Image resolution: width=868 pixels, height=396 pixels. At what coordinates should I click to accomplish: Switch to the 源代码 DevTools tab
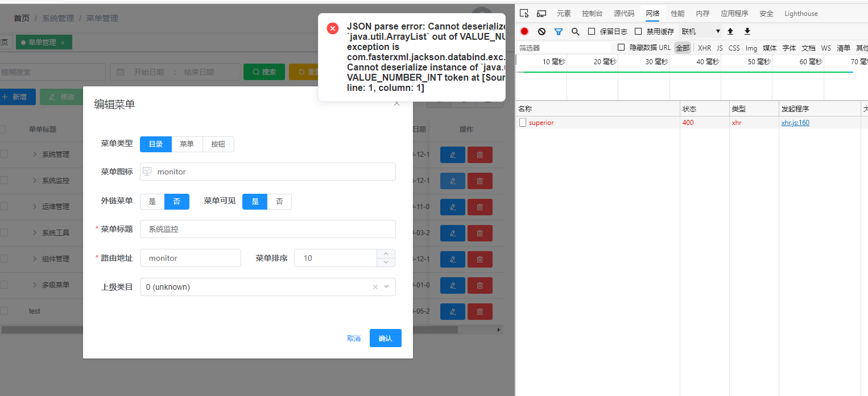pos(624,14)
